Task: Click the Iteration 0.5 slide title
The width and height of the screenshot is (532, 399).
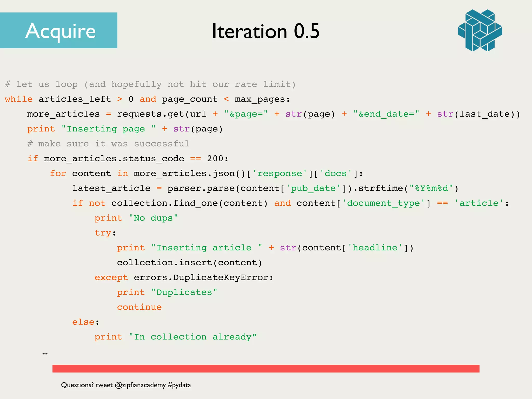Action: pos(265,31)
